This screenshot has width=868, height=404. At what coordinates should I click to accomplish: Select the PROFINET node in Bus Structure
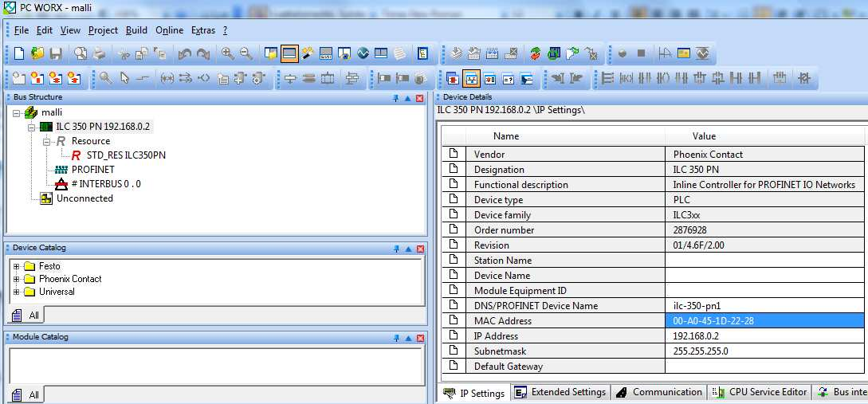click(93, 170)
